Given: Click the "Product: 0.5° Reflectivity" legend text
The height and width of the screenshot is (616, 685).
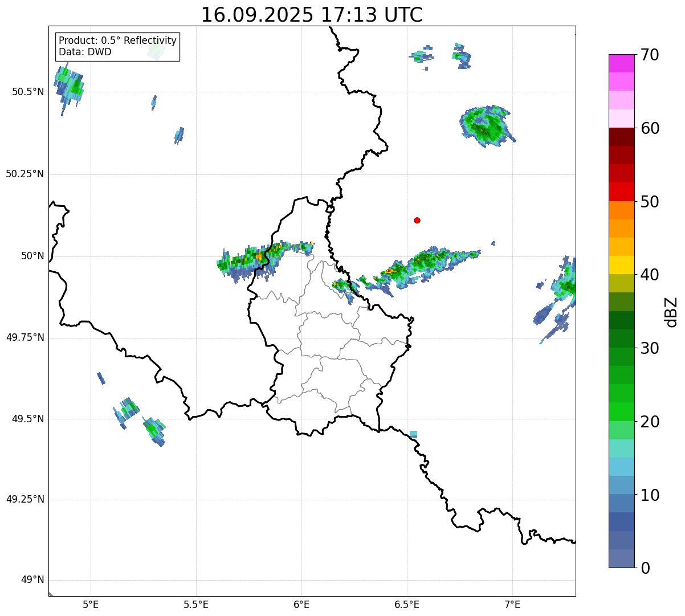Looking at the screenshot, I should (x=117, y=40).
